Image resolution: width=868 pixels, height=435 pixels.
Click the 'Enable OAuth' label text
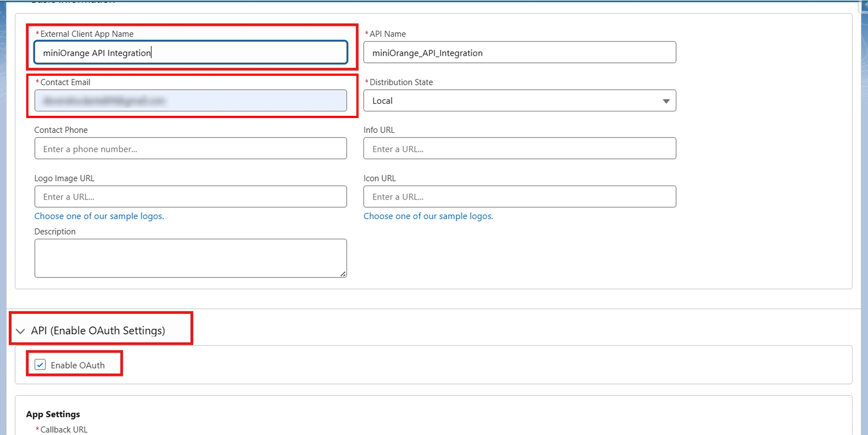pyautogui.click(x=78, y=365)
